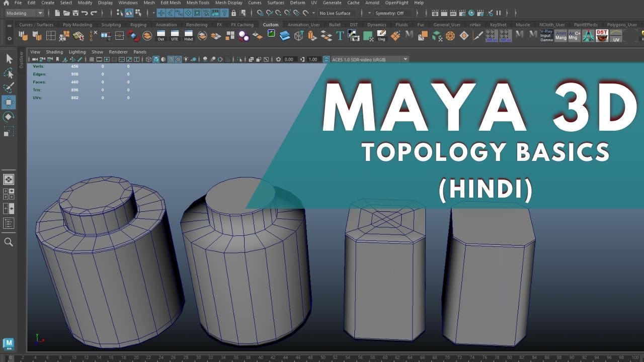Switch to the Poly Modeling shelf tab

pos(77,25)
